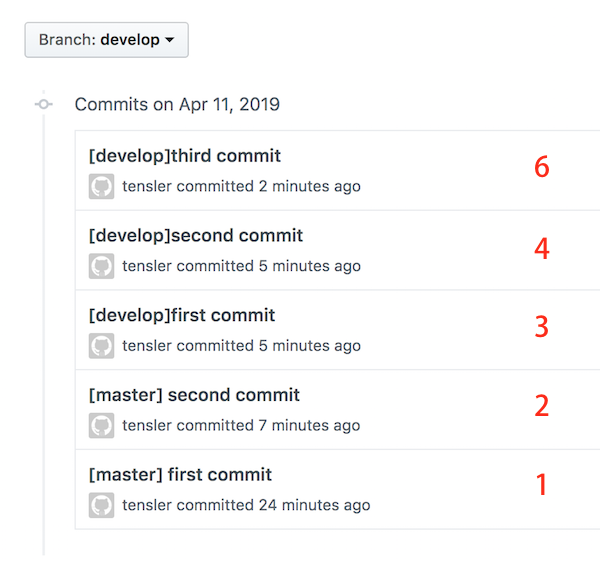The height and width of the screenshot is (567, 600).
Task: Click avatar icon on [master] first commit
Action: point(101,505)
